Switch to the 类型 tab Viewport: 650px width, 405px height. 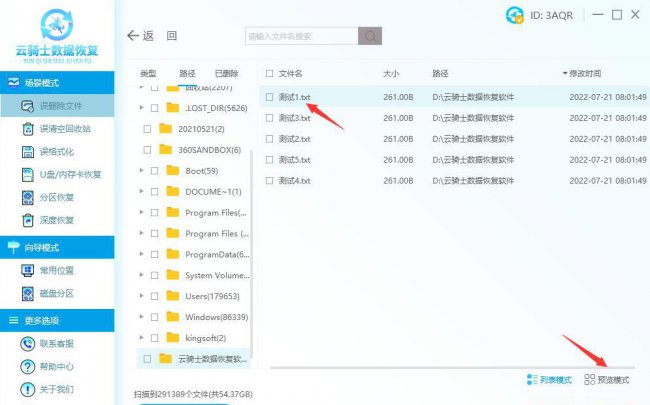tap(148, 74)
